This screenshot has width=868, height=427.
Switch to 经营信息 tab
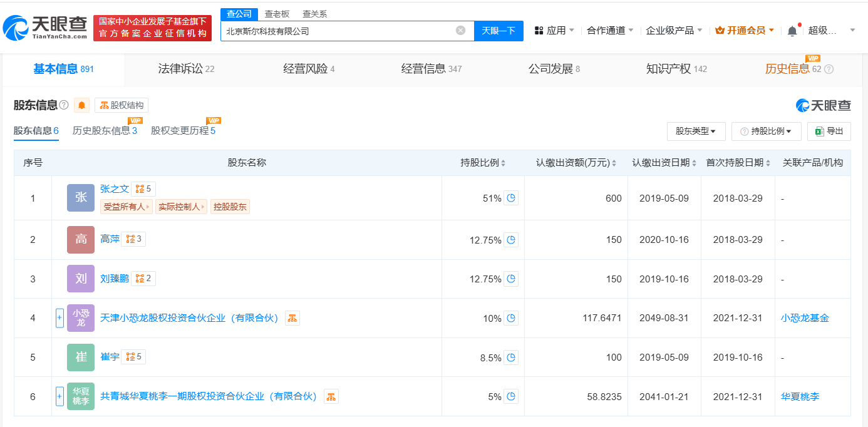tap(431, 69)
